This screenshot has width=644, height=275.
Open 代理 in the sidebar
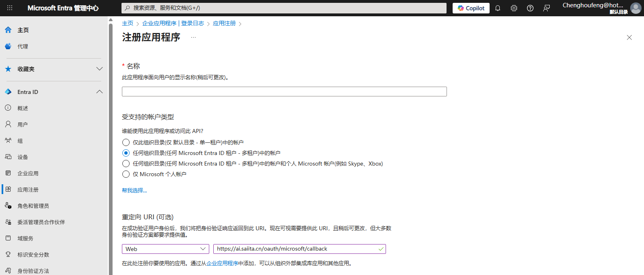(x=23, y=46)
